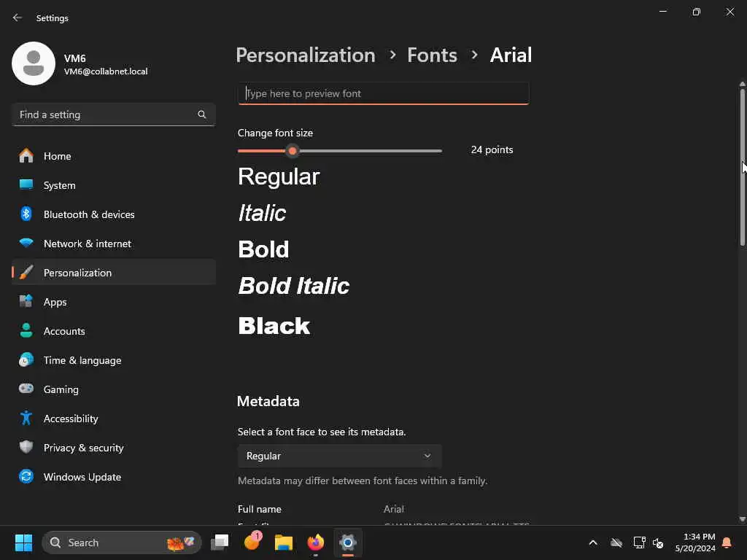Click the Accounts person icon
Viewport: 747px width, 560px height.
[26, 330]
